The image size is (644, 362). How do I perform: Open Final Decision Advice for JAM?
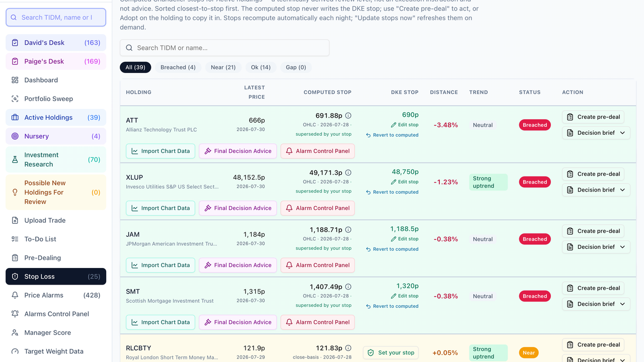click(x=238, y=265)
